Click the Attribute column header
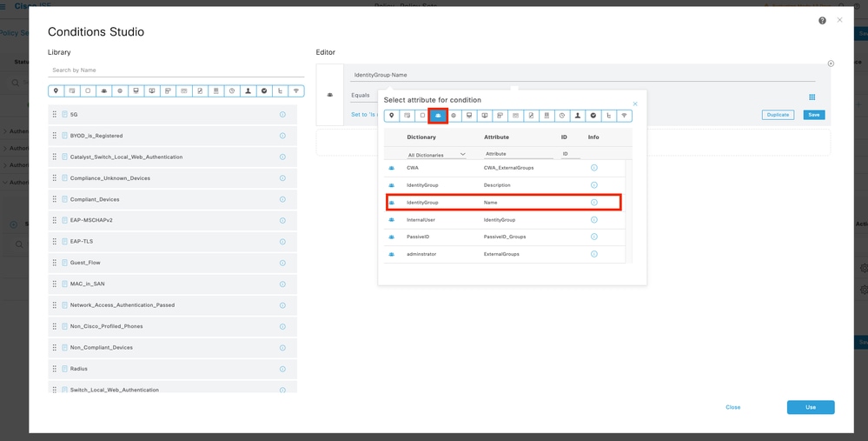The image size is (868, 441). [x=496, y=137]
